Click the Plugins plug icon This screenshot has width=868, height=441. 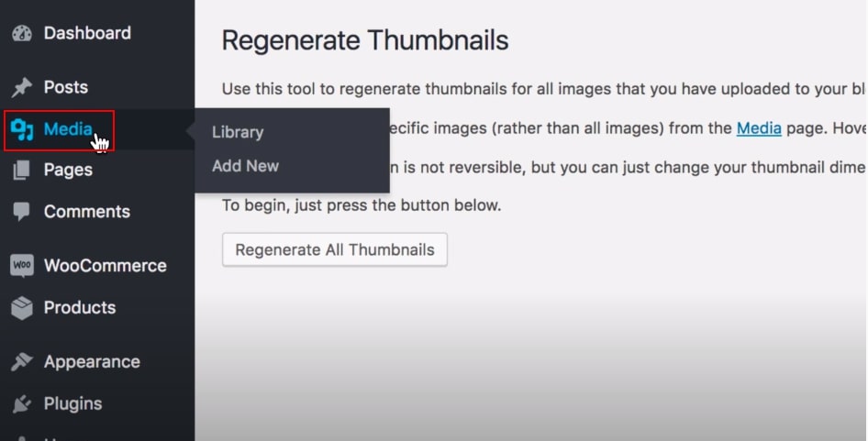[22, 404]
